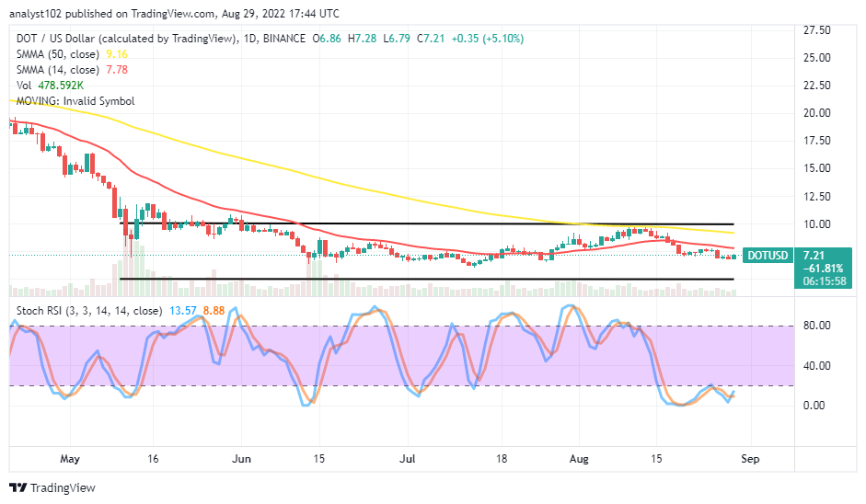Click the 80.00 Stoch RSI axis level
Screen dimensions: 866x504
click(x=816, y=326)
